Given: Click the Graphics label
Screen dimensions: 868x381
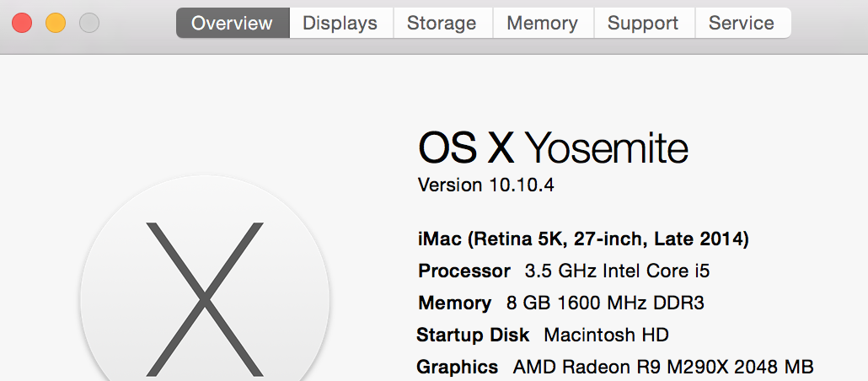Looking at the screenshot, I should tap(458, 368).
